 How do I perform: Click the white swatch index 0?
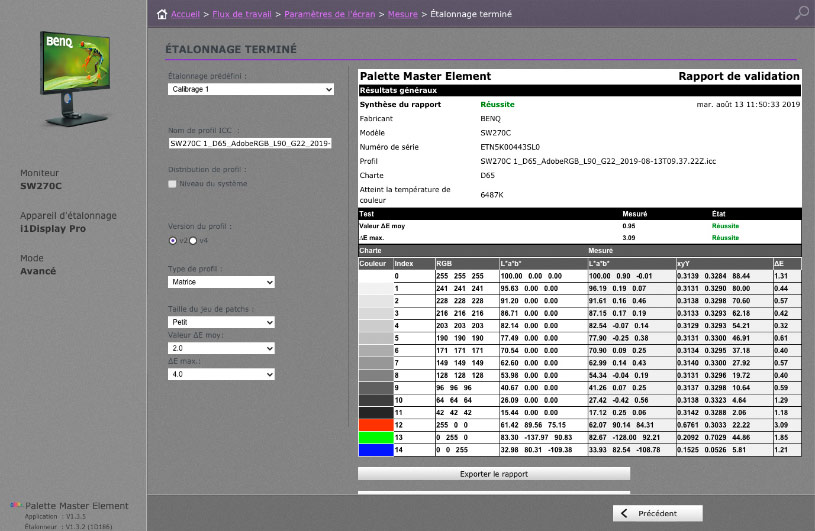376,276
